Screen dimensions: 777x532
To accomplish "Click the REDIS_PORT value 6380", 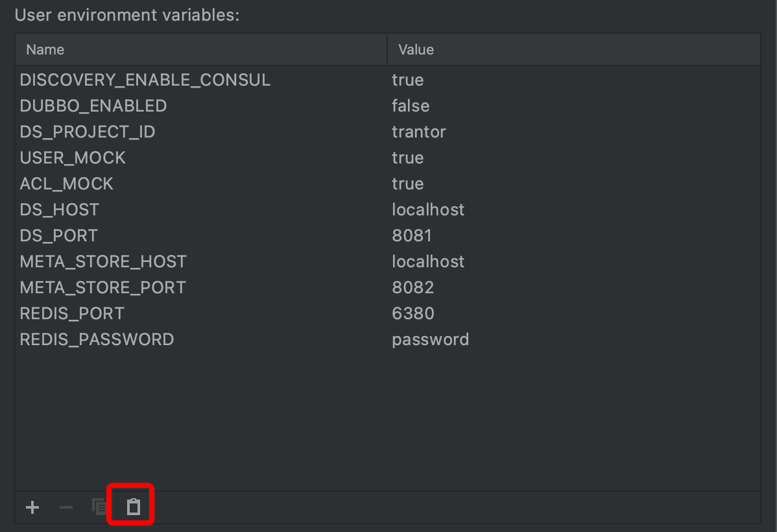I will click(x=412, y=313).
